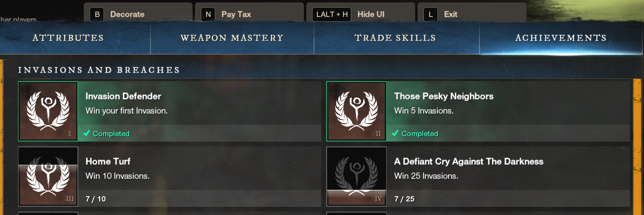Click the B keybind icon beside Decorate
Screen dimensions: 644x215
(97, 14)
